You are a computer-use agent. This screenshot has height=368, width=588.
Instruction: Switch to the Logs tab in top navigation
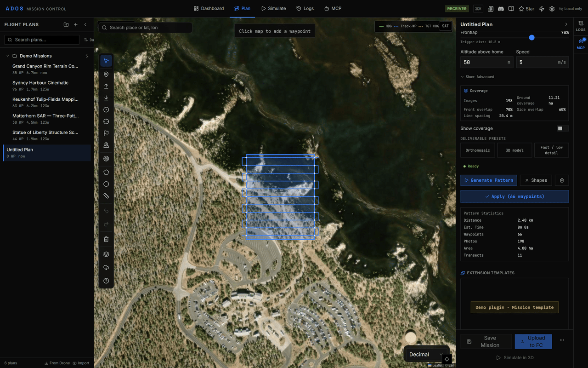(305, 8)
